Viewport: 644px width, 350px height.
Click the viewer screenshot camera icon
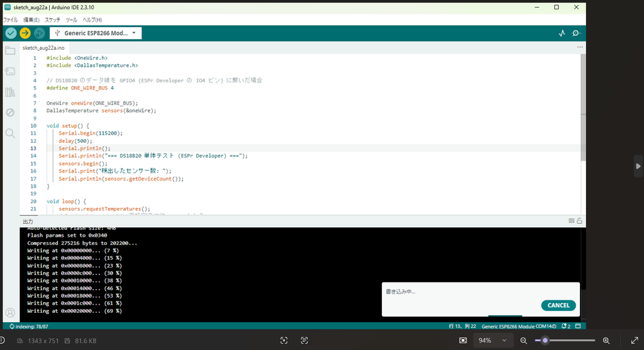coord(463,341)
